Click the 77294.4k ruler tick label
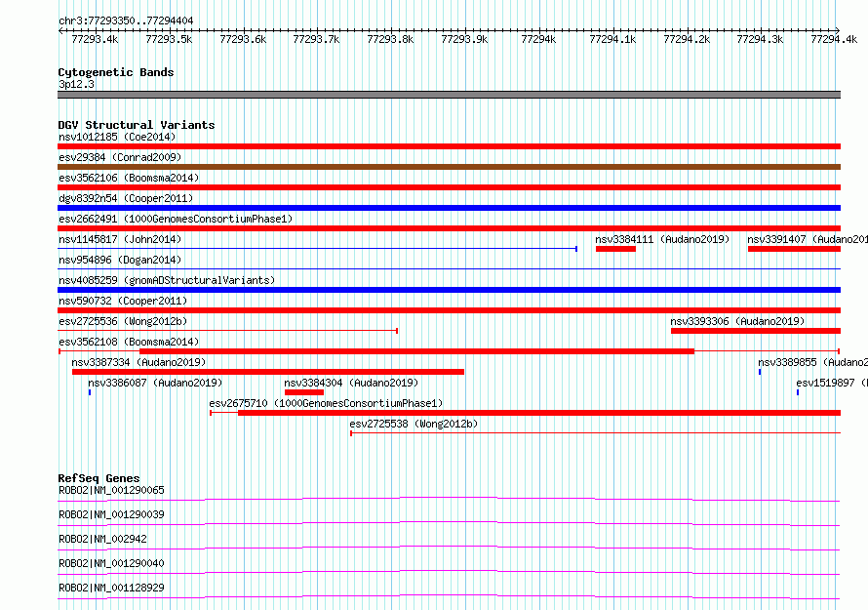 [x=834, y=39]
